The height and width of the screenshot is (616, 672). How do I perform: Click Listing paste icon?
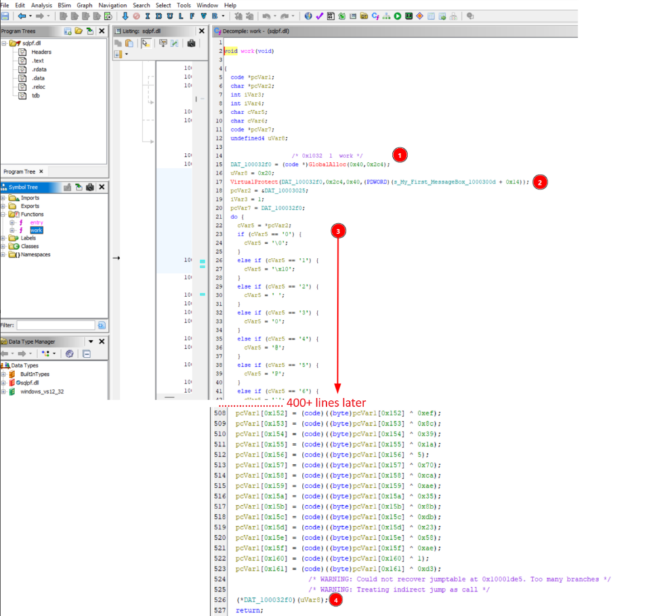[129, 43]
